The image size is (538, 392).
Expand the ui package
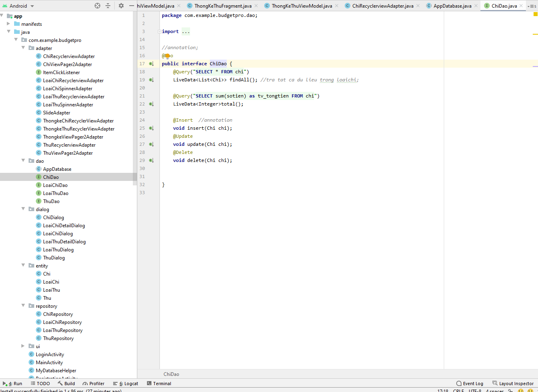(23, 346)
